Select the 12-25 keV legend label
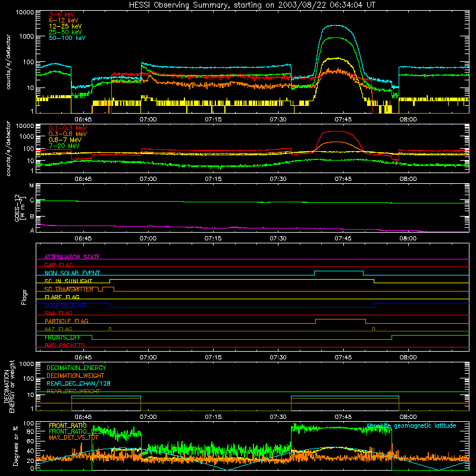 pyautogui.click(x=65, y=26)
